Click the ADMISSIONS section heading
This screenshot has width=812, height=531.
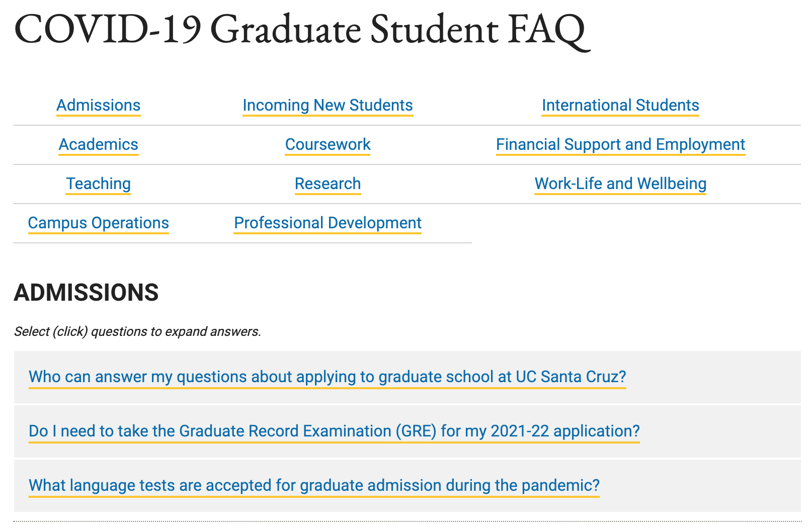pyautogui.click(x=86, y=293)
